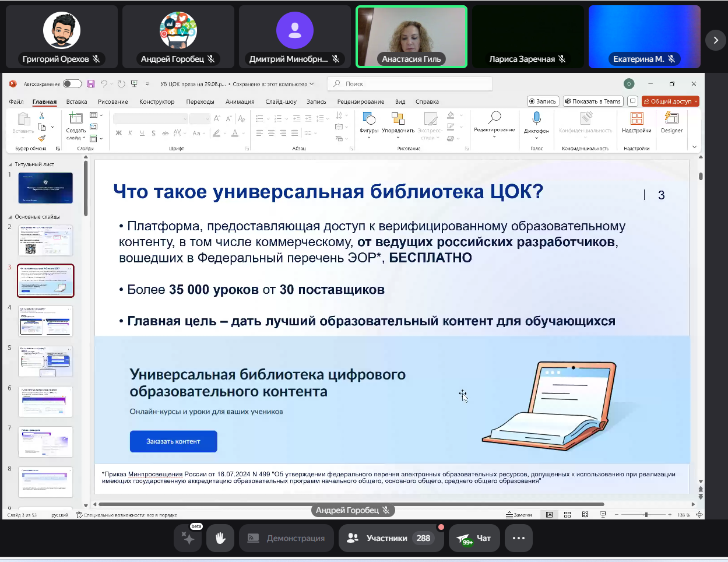Open comments pane icon
Viewport: 728px width, 562px height.
(632, 101)
